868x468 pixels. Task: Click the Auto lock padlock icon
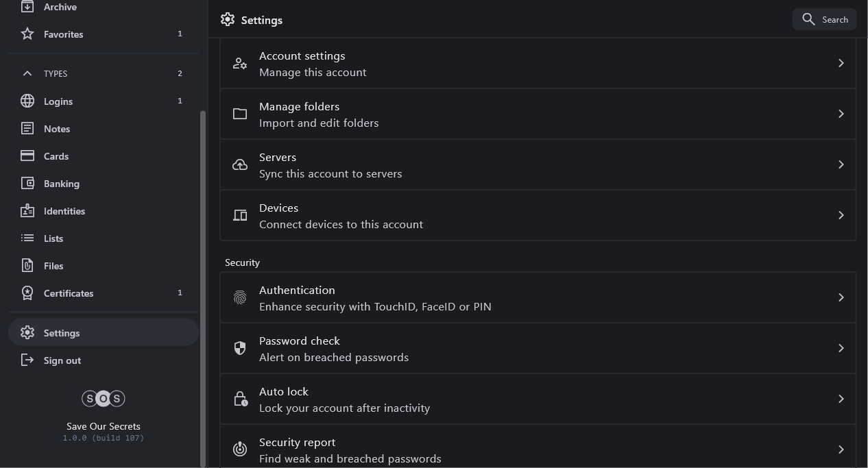tap(240, 399)
